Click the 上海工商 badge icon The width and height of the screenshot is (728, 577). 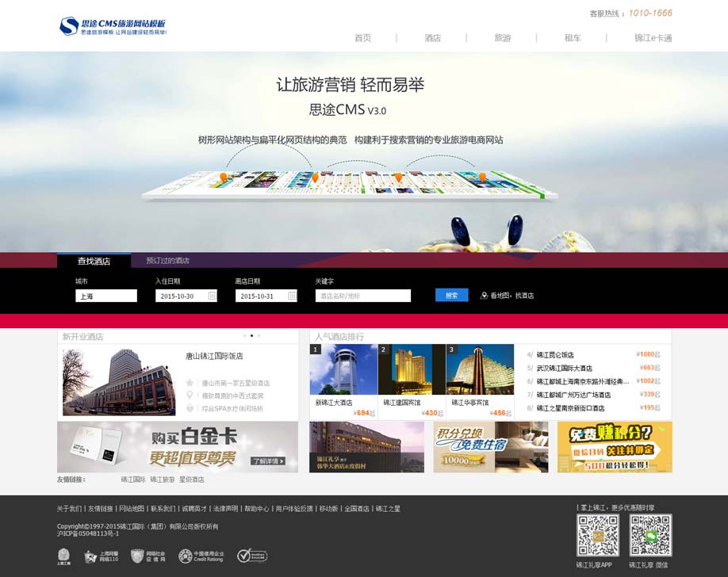63,556
